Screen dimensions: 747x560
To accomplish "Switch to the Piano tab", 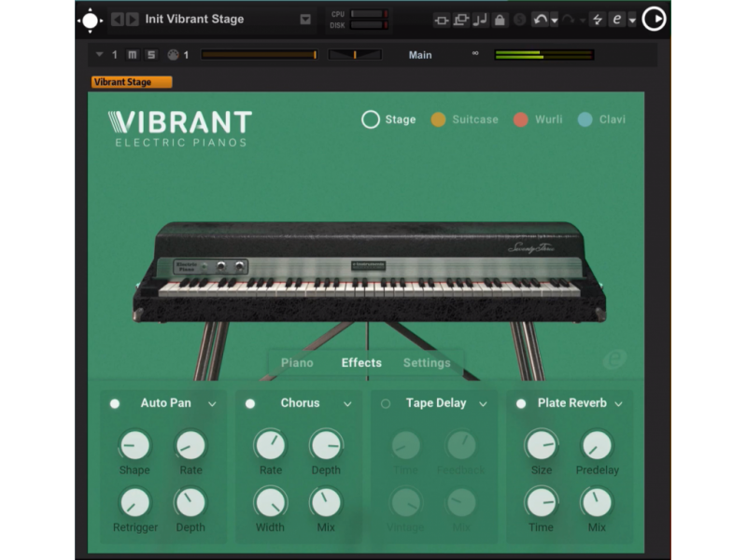I will coord(297,363).
